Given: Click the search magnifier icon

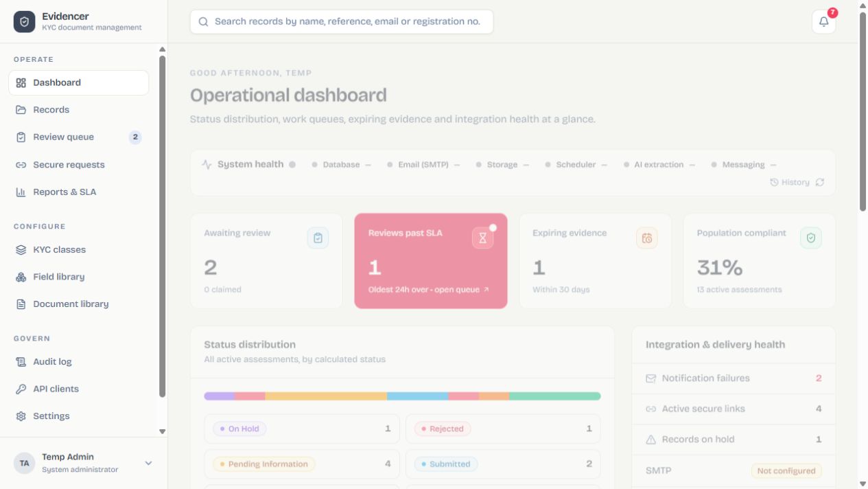Looking at the screenshot, I should tap(203, 21).
